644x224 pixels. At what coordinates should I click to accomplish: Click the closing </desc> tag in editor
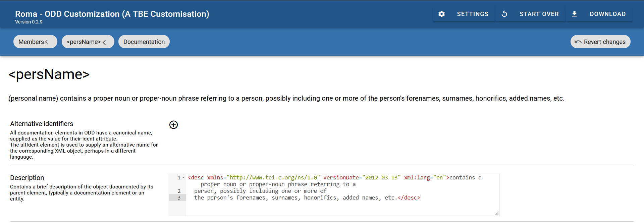(409, 198)
